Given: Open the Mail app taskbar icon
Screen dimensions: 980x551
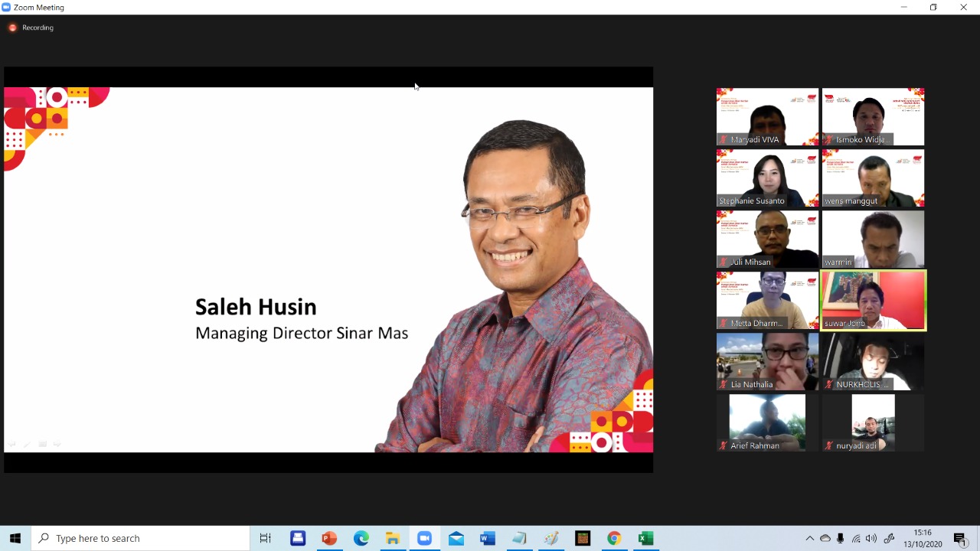Looking at the screenshot, I should pos(456,539).
